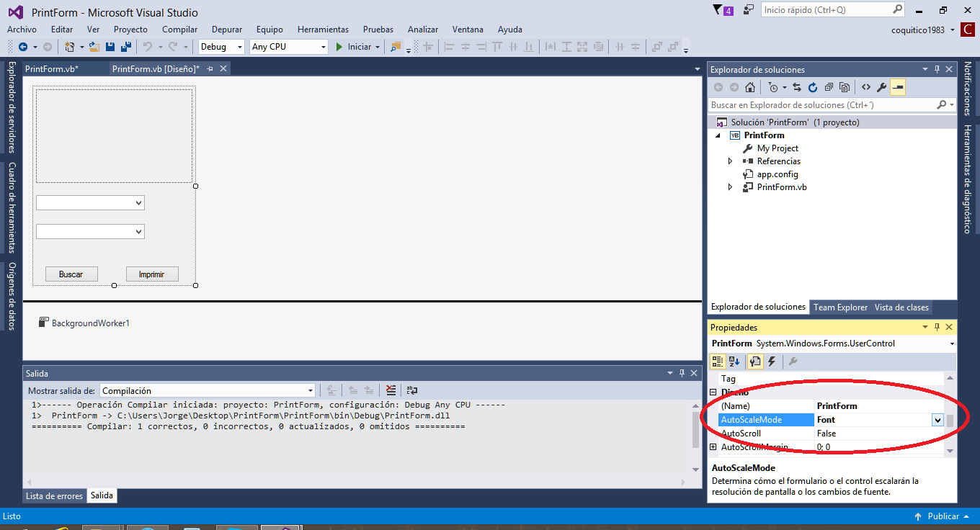
Task: Click the Categorized view icon in Properties
Action: pos(718,361)
